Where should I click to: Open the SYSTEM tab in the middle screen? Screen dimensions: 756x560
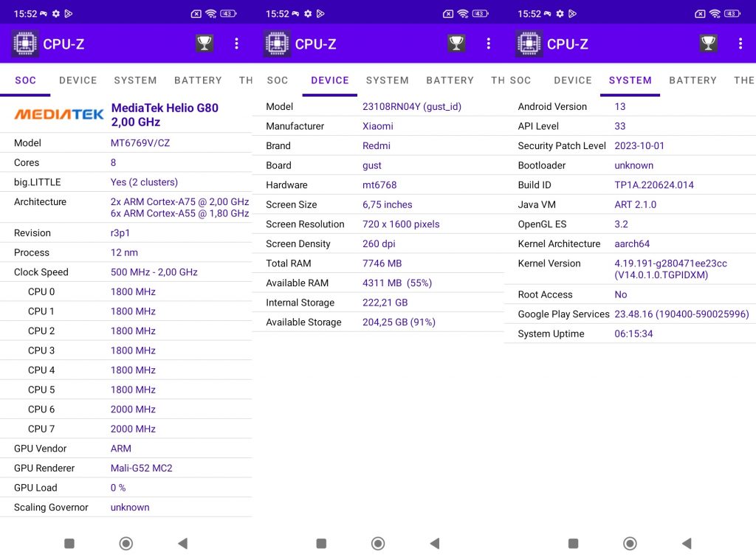(387, 80)
